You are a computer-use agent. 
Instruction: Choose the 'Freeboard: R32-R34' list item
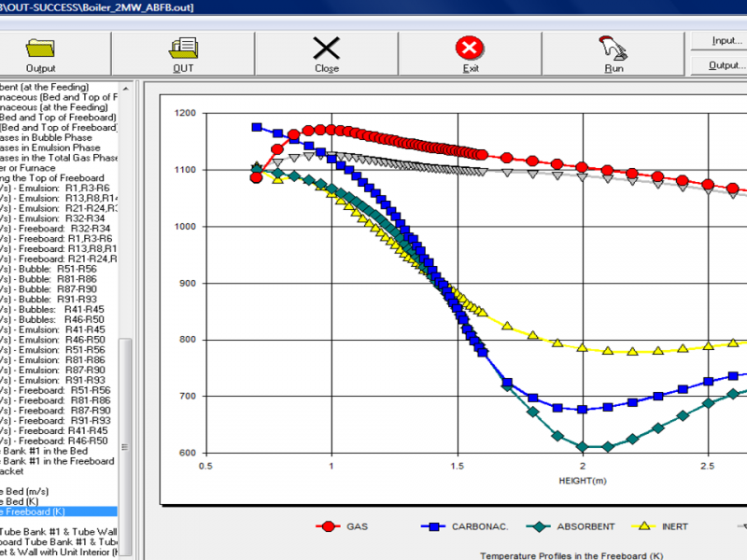(x=56, y=229)
